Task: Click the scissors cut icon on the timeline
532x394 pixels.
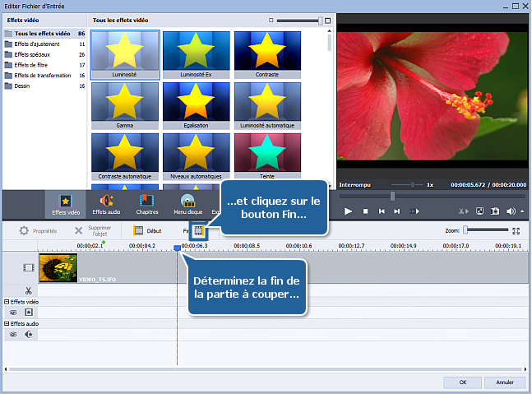Action: coord(28,290)
